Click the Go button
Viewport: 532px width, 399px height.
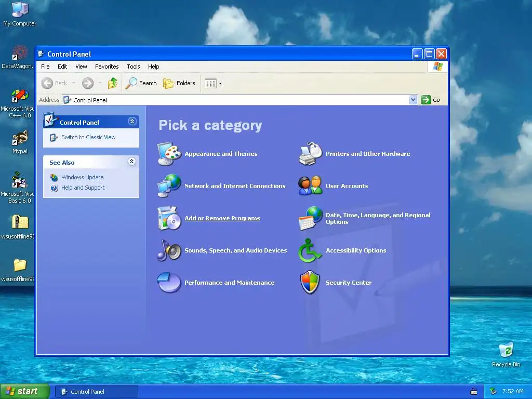point(431,100)
